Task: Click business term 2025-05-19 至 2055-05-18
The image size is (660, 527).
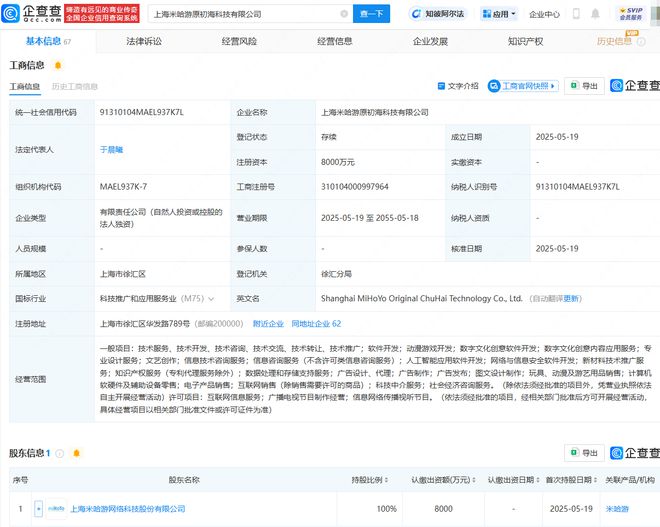Action: pyautogui.click(x=370, y=218)
